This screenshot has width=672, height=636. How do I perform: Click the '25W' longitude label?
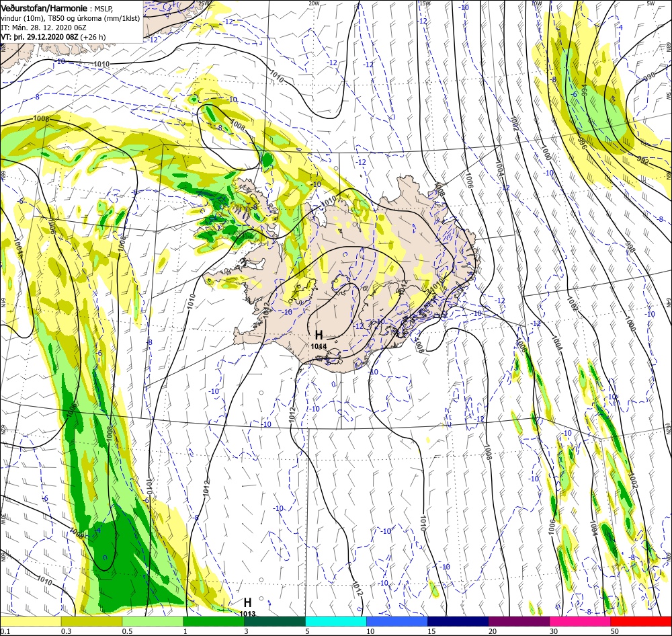pos(204,3)
